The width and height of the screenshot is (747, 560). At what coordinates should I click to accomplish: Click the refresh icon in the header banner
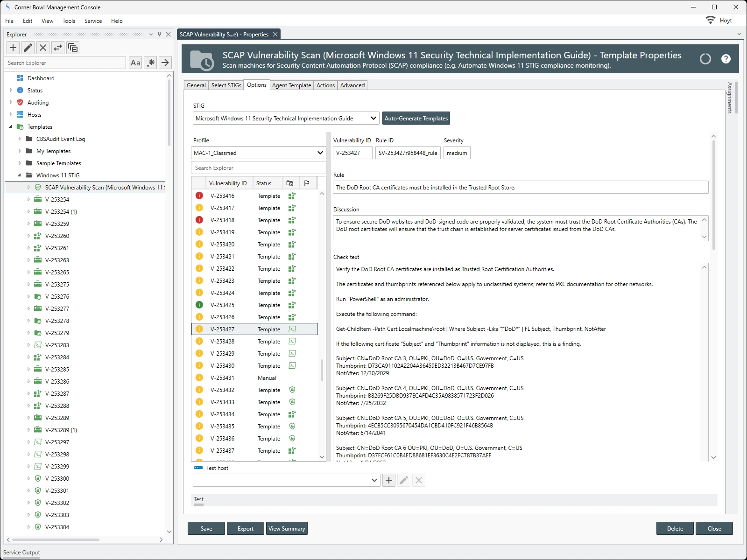click(705, 59)
